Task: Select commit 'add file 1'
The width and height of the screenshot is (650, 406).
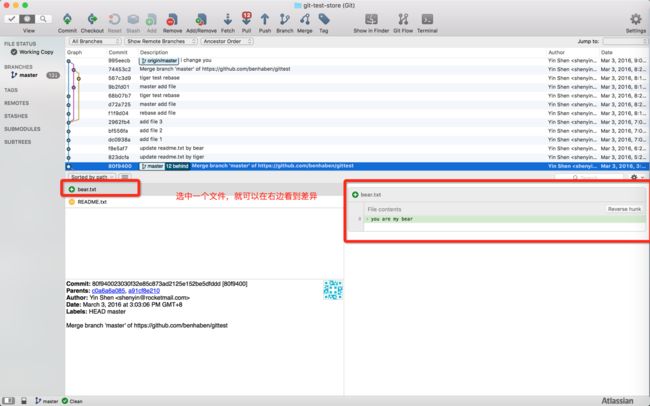Action: coord(357,139)
